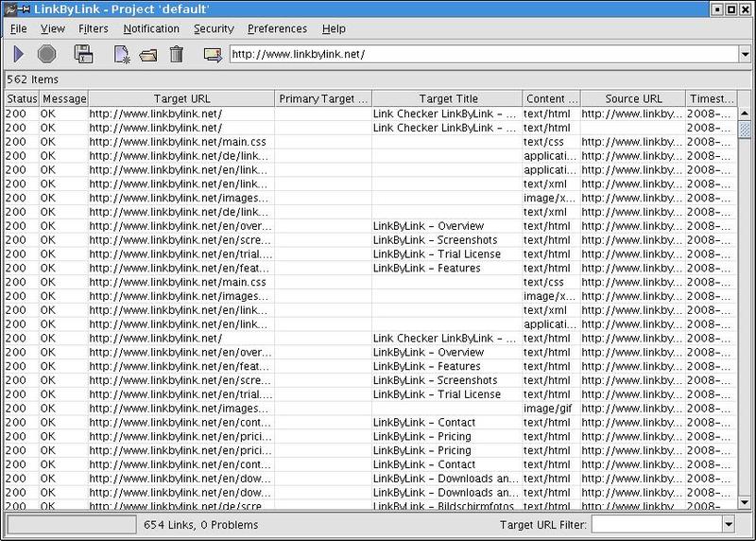Create a new project document icon
This screenshot has height=541, width=756.
[122, 54]
